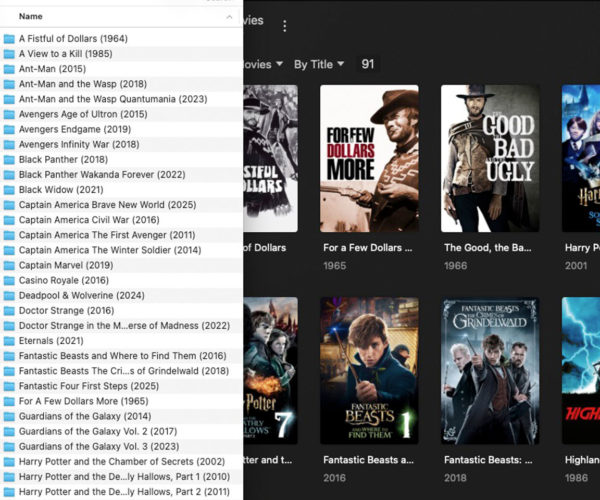Click the 'Fantastic Beasts: ...' title link
The image size is (600, 500).
[488, 460]
